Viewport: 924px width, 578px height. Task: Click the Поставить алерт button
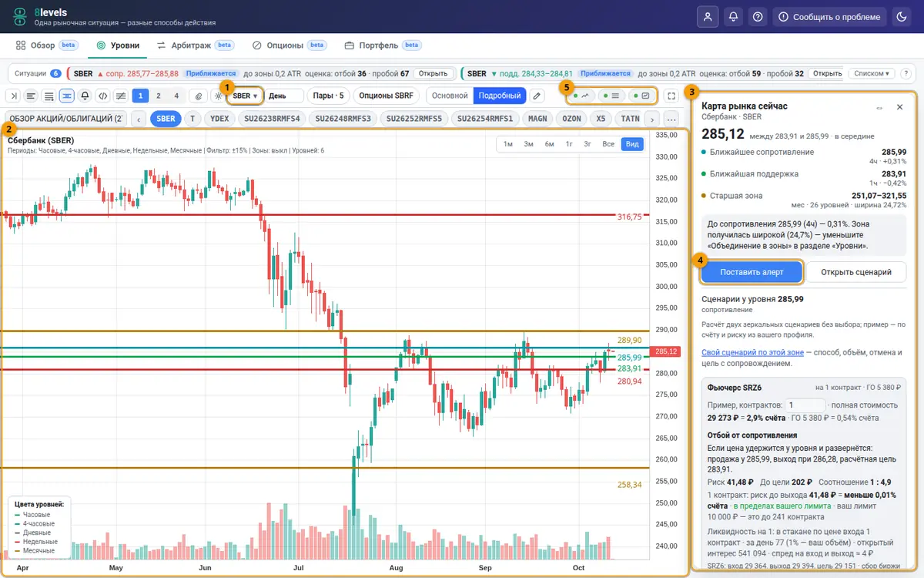coord(752,272)
